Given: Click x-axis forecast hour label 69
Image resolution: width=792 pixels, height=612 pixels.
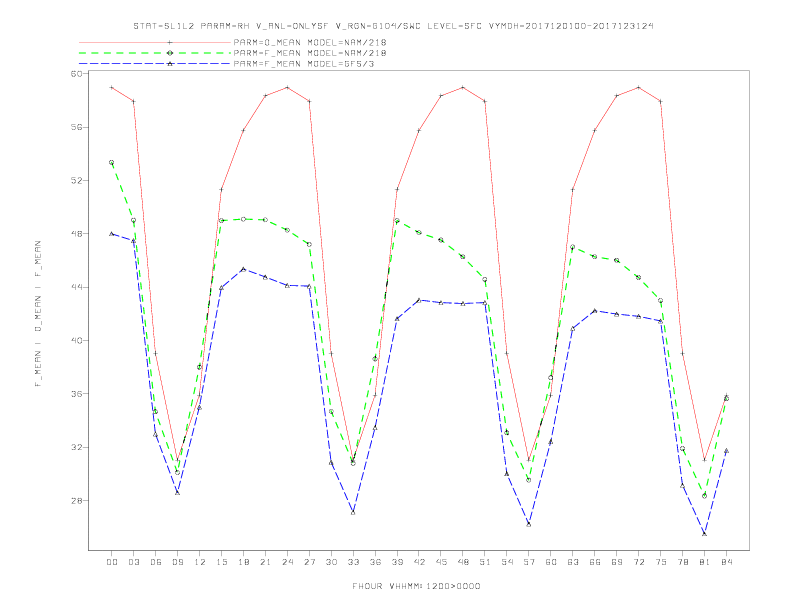Looking at the screenshot, I should tap(617, 562).
